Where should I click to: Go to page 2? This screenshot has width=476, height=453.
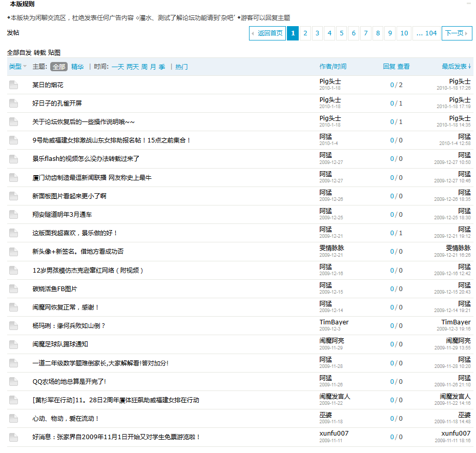click(305, 33)
